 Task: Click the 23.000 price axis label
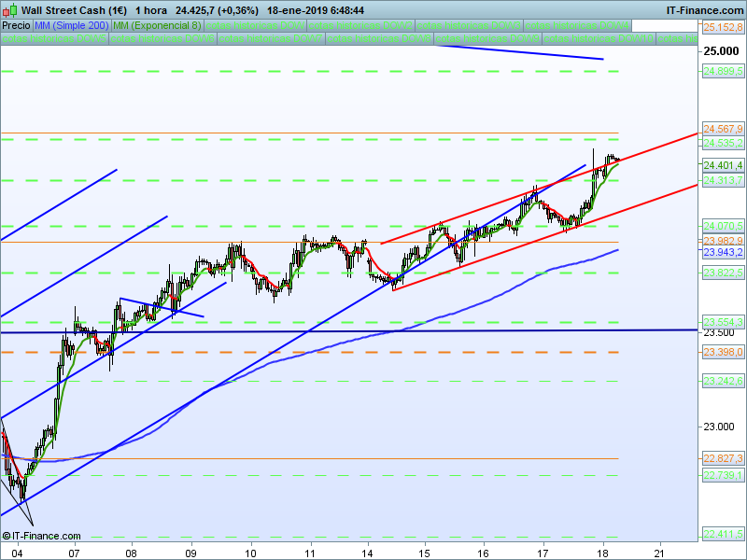(x=719, y=427)
